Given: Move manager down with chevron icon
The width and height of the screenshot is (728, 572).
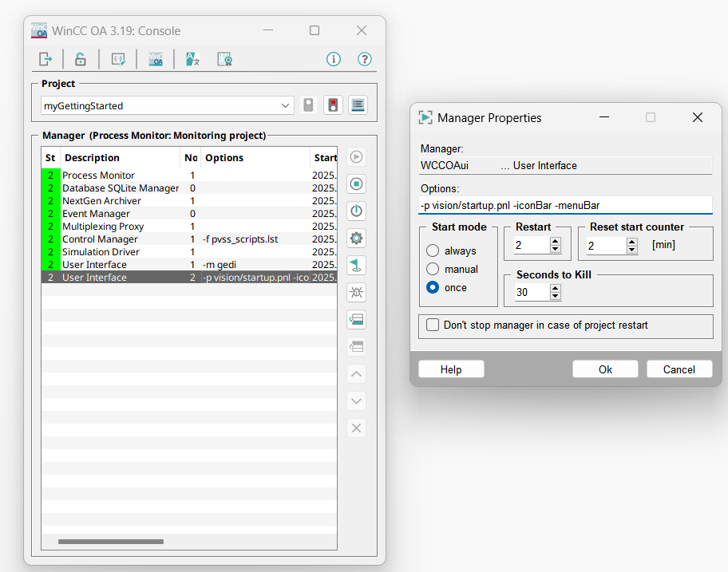Looking at the screenshot, I should [x=356, y=400].
